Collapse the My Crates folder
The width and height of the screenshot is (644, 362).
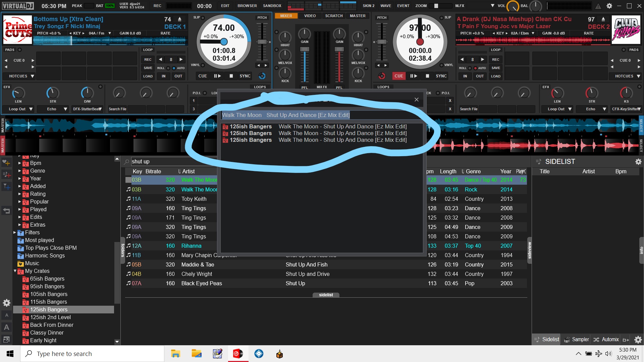click(x=15, y=271)
